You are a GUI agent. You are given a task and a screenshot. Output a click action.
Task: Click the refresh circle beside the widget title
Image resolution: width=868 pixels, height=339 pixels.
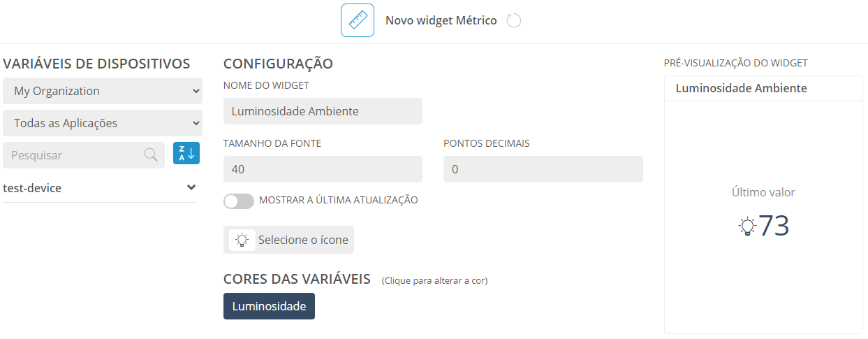tap(514, 20)
